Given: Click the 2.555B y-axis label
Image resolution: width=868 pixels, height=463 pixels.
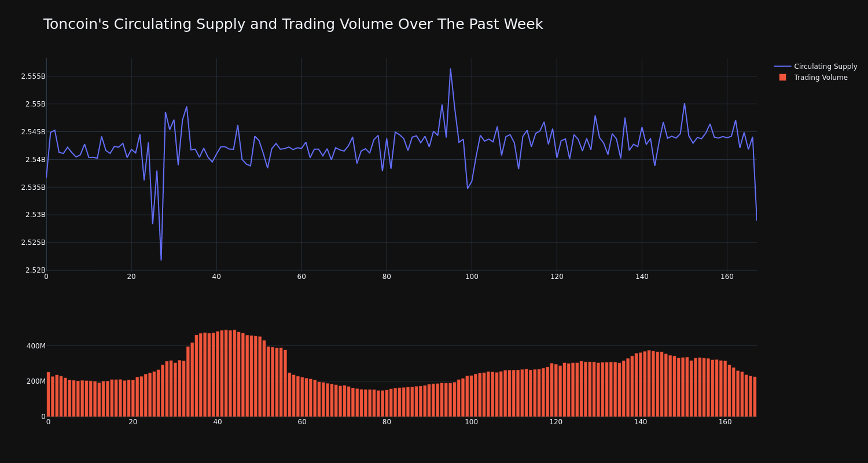Looking at the screenshot, I should coord(33,76).
